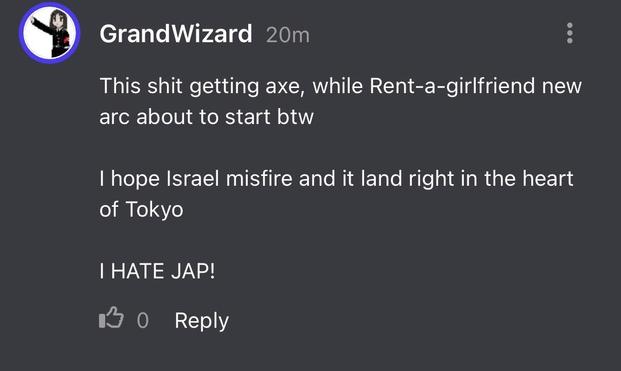
Task: Select the Rent-a-girlfriend sentence in the comment
Action: [341, 101]
